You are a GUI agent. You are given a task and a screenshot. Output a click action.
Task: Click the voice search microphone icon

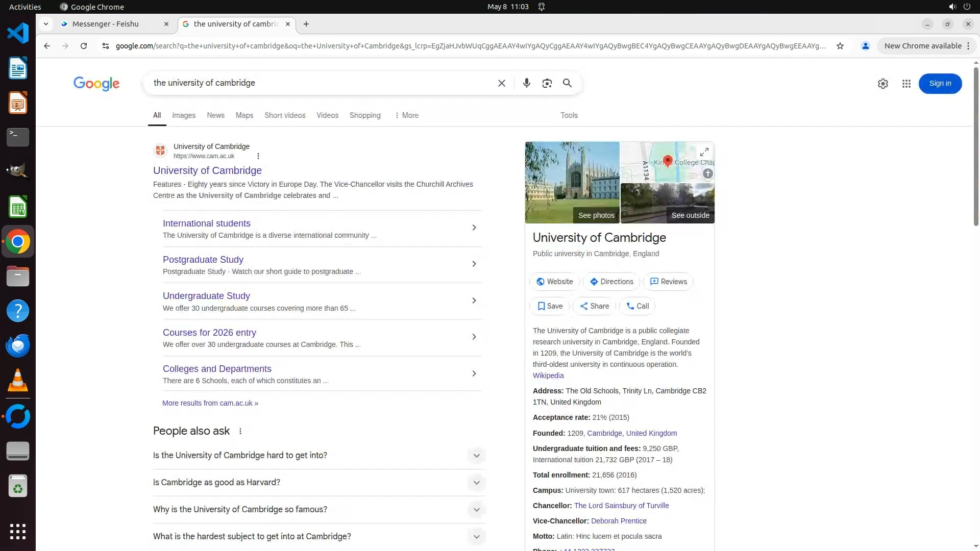(x=526, y=83)
